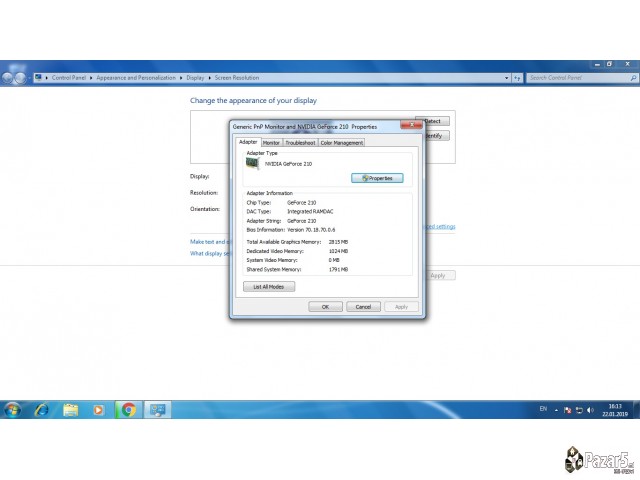The height and width of the screenshot is (480, 640).
Task: Click Detect in the Screen Resolution window
Action: point(437,121)
